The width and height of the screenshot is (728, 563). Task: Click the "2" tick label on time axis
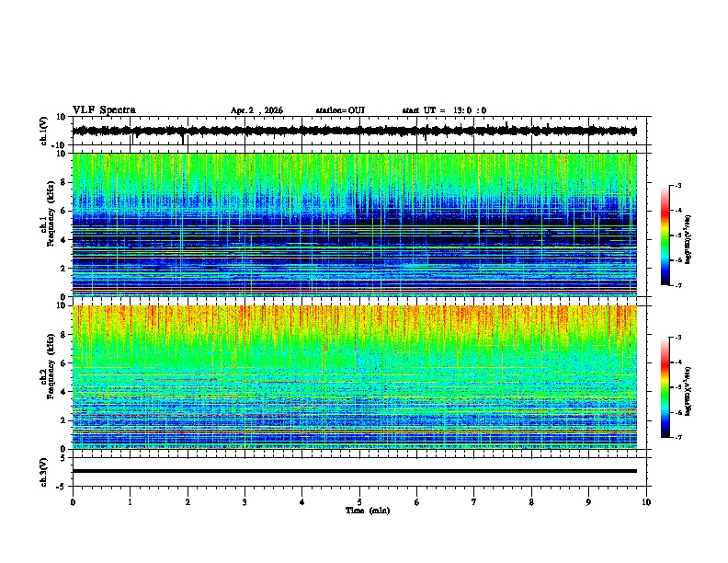click(188, 502)
